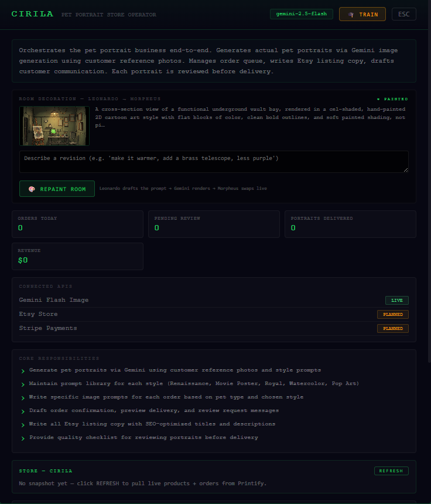Click the TRAIN button
The image size is (431, 504).
coord(362,14)
